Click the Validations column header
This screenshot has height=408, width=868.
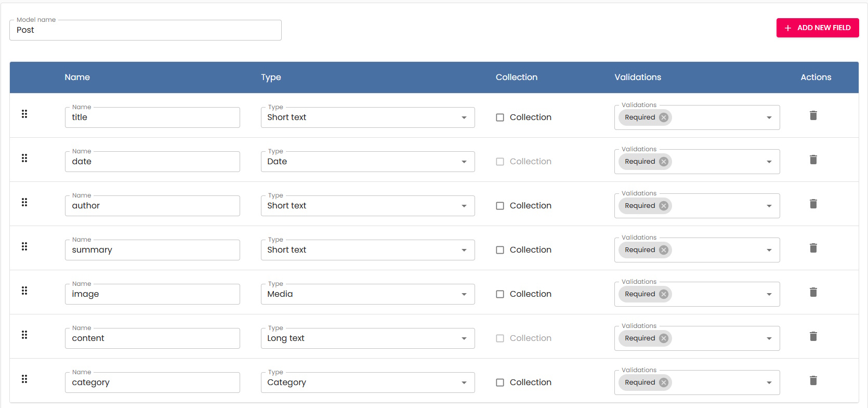(637, 77)
